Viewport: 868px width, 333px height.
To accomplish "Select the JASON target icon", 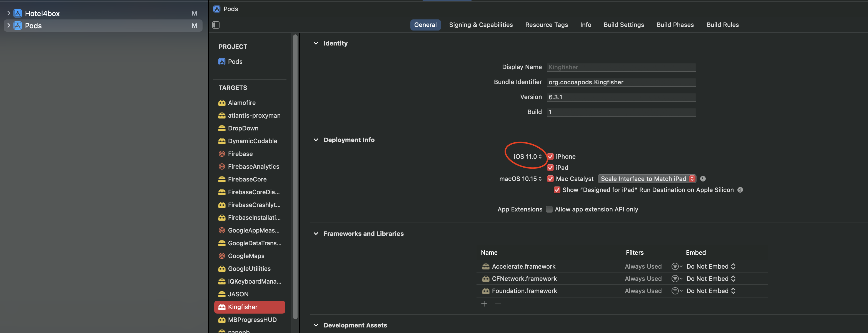I will coord(222,294).
